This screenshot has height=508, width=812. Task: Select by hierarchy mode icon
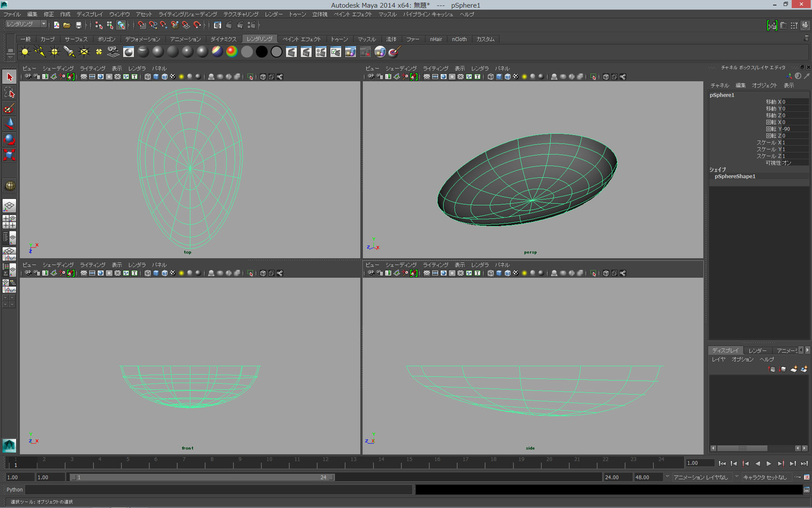pos(99,25)
